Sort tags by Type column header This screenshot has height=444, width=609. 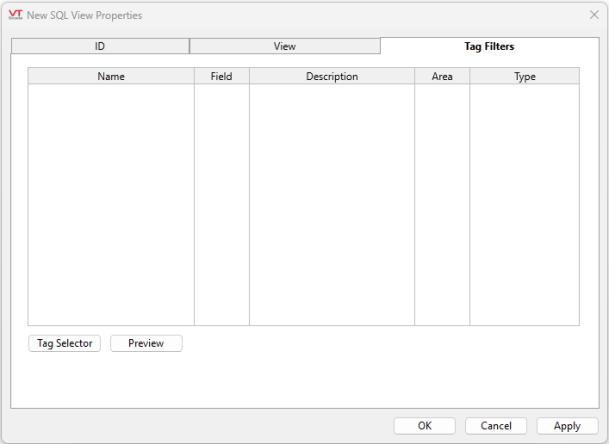pos(524,76)
